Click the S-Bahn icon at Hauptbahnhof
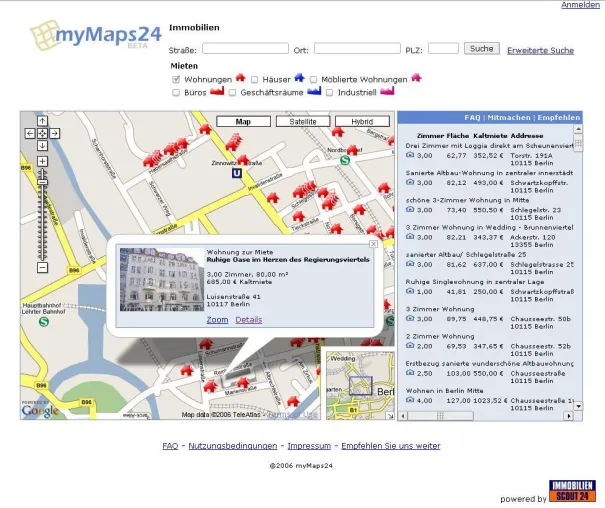Image resolution: width=605 pixels, height=508 pixels. pyautogui.click(x=44, y=321)
